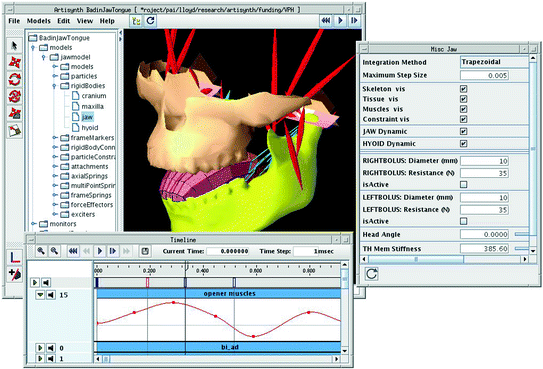Toggle Constraint vis checkbox

464,119
